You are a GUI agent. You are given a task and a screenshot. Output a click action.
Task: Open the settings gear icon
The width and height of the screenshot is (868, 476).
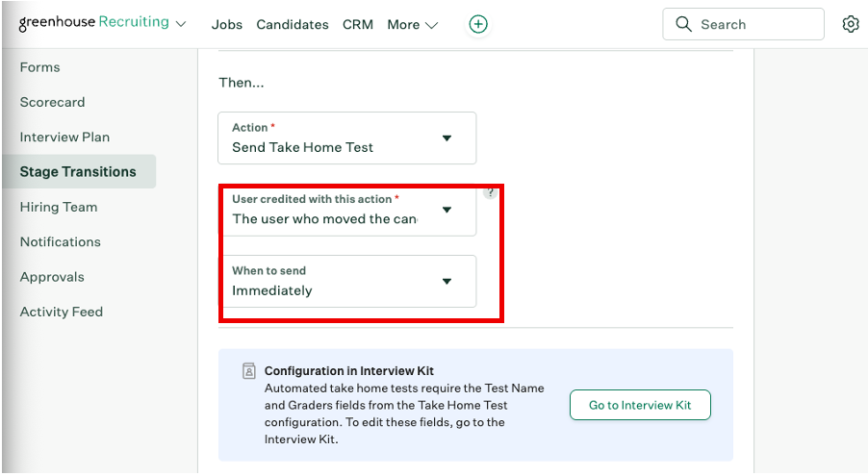[x=851, y=25]
